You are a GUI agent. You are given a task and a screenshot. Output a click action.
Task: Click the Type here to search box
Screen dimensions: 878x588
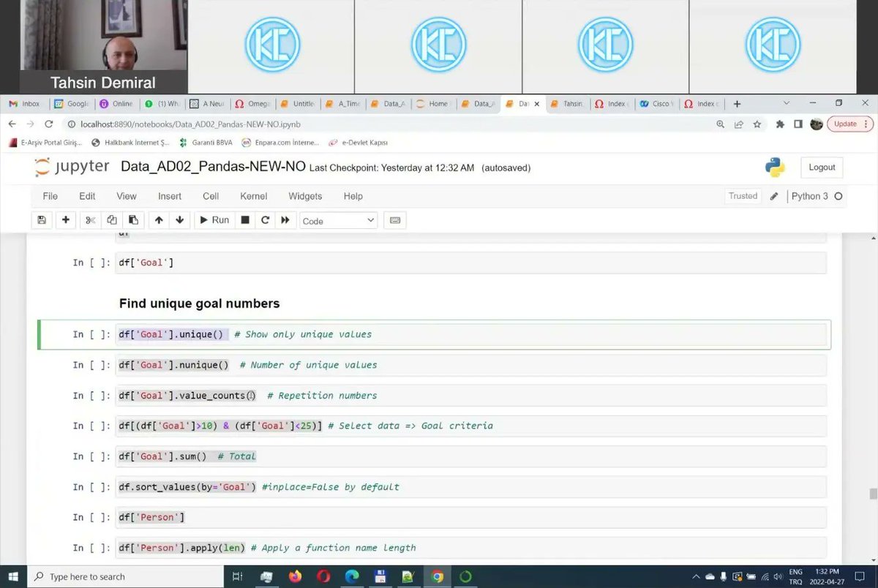[x=124, y=576]
